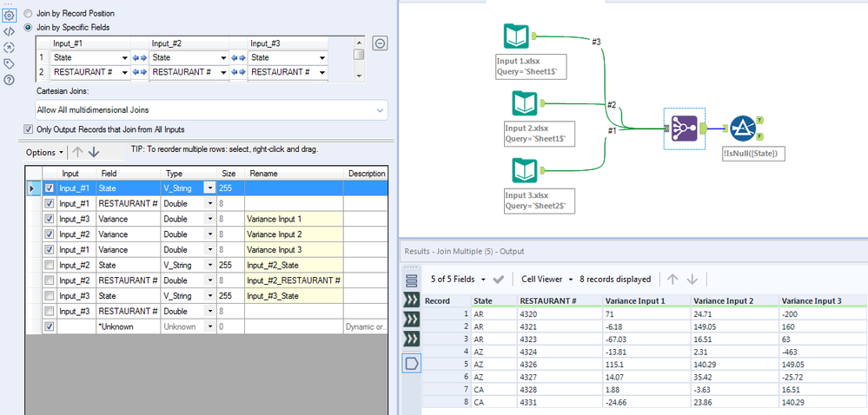Open the Configuration gear icon in sidebar
Image resolution: width=868 pixels, height=415 pixels.
tap(9, 14)
